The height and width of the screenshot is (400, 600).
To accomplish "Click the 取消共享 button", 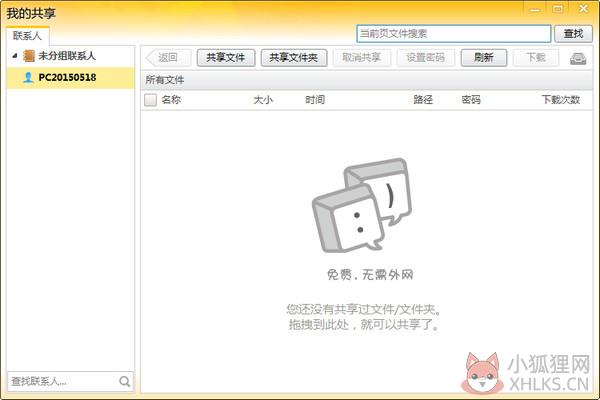I will pyautogui.click(x=362, y=58).
